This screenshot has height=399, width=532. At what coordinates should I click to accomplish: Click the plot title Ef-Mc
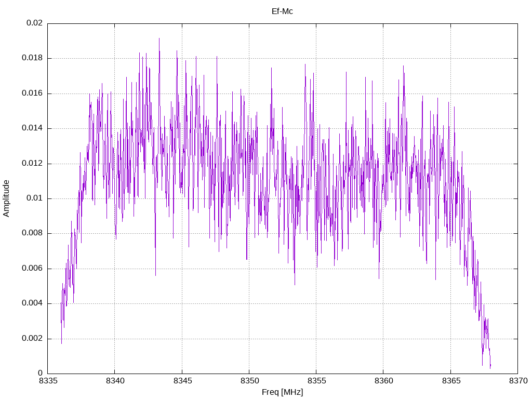click(282, 11)
